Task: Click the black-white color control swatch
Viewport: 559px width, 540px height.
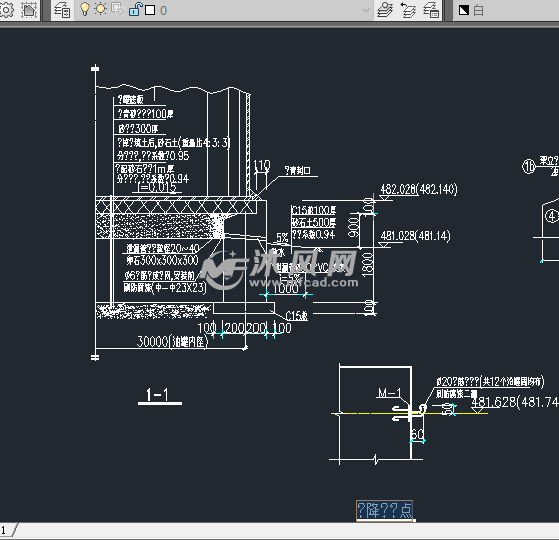Action: tap(464, 10)
